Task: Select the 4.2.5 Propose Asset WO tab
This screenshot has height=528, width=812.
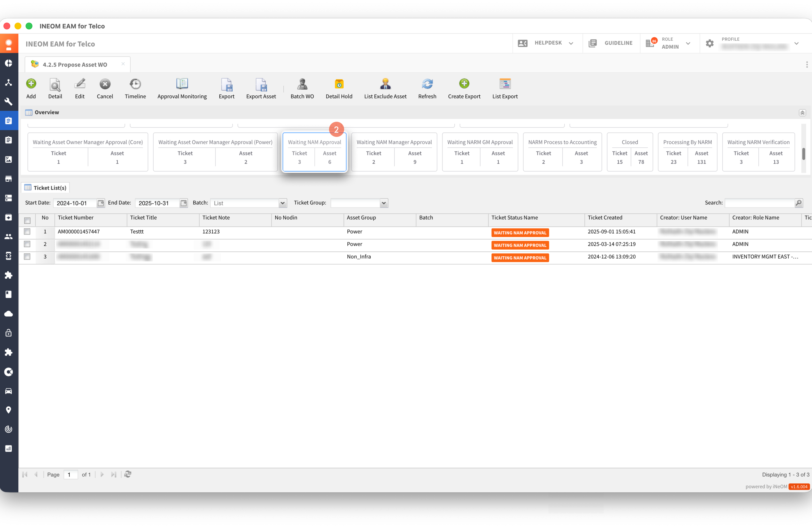Action: click(x=75, y=65)
